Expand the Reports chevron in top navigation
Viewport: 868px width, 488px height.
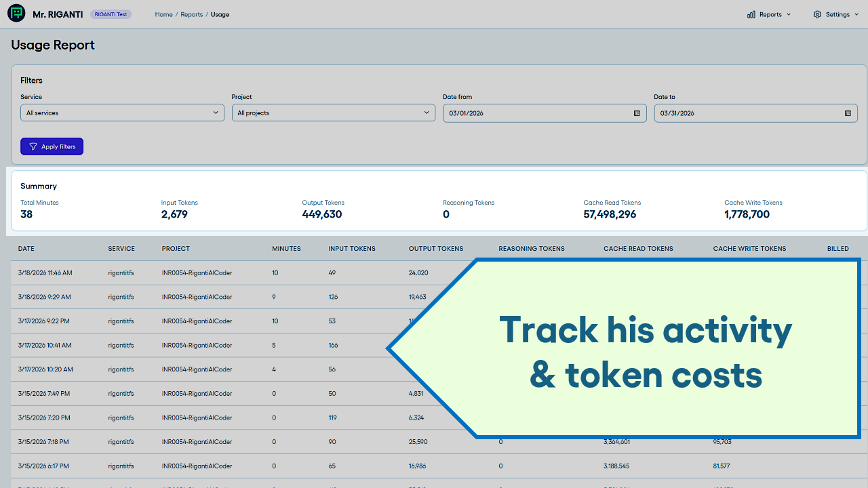click(789, 14)
